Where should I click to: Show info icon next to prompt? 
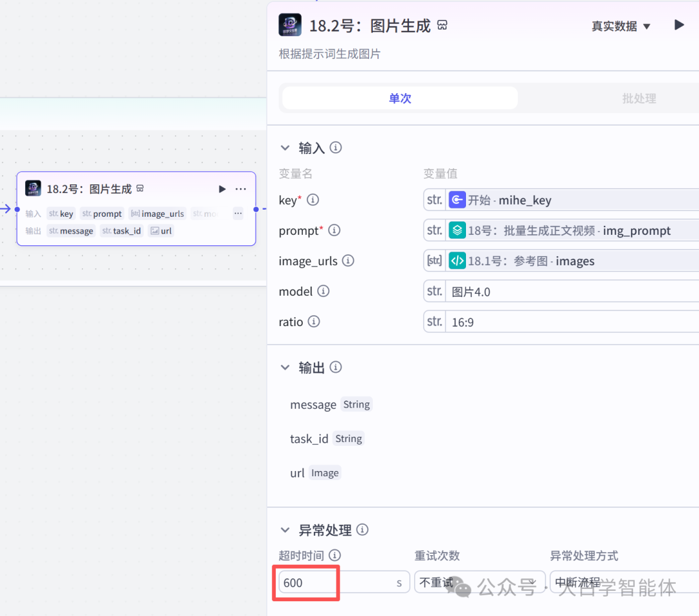point(334,230)
